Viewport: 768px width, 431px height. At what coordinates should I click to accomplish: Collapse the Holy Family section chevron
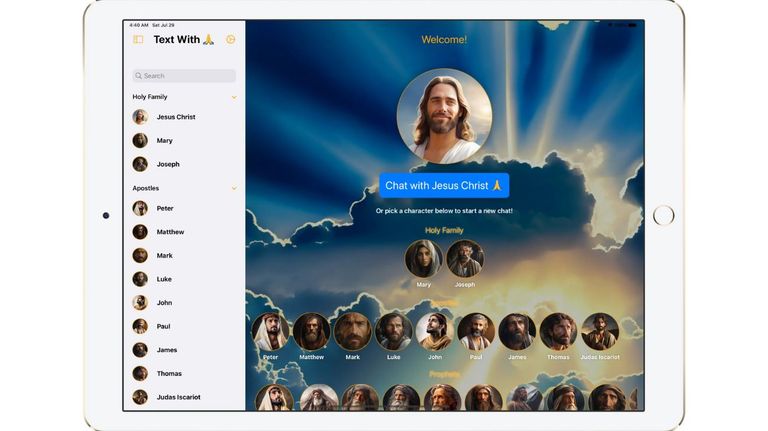[x=234, y=97]
